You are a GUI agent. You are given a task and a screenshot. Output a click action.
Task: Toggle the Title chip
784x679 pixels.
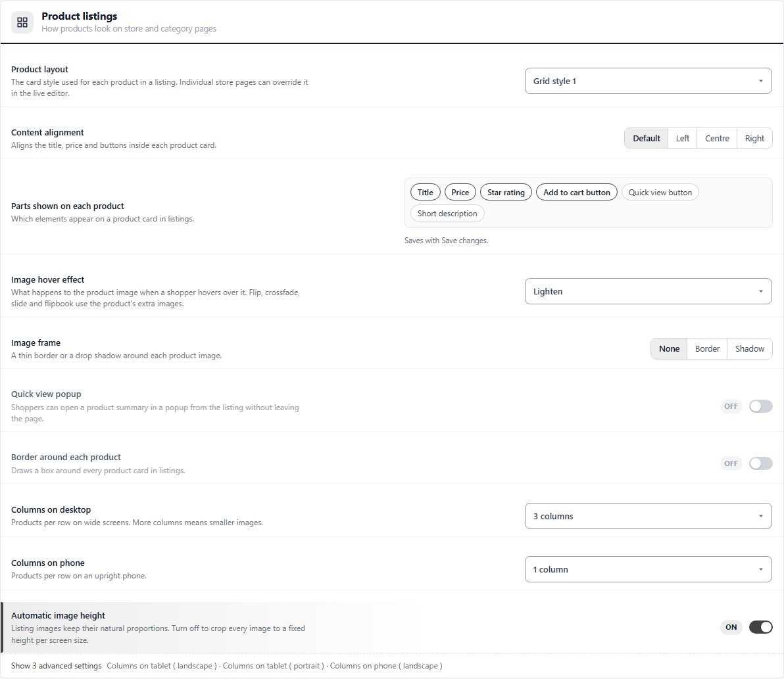[x=425, y=193]
